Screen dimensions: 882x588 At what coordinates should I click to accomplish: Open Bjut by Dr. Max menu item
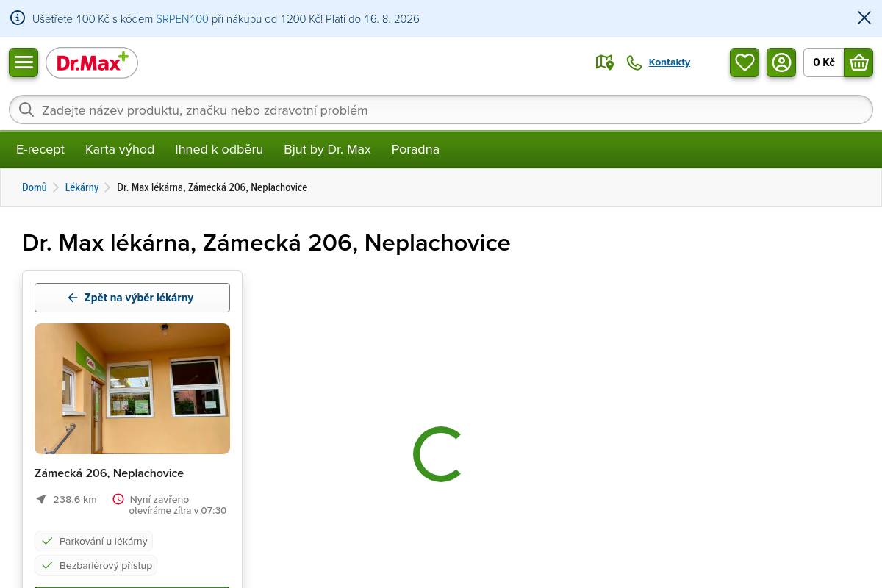pos(328,149)
